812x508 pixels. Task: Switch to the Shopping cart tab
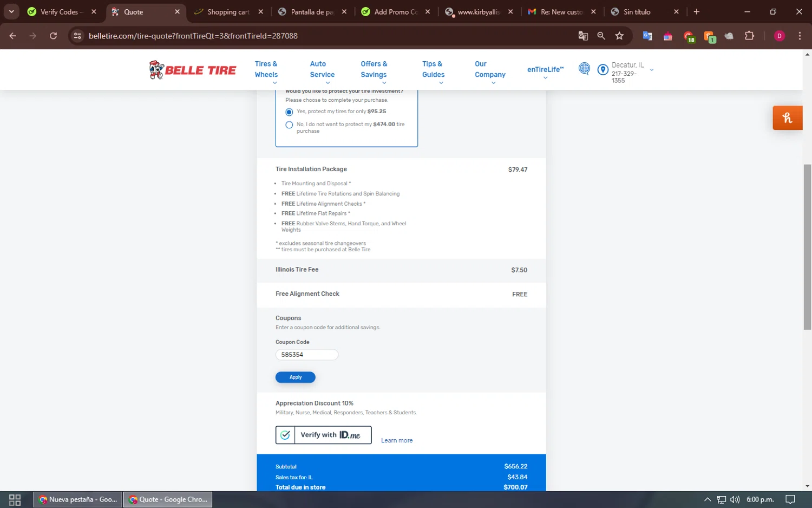coord(228,11)
